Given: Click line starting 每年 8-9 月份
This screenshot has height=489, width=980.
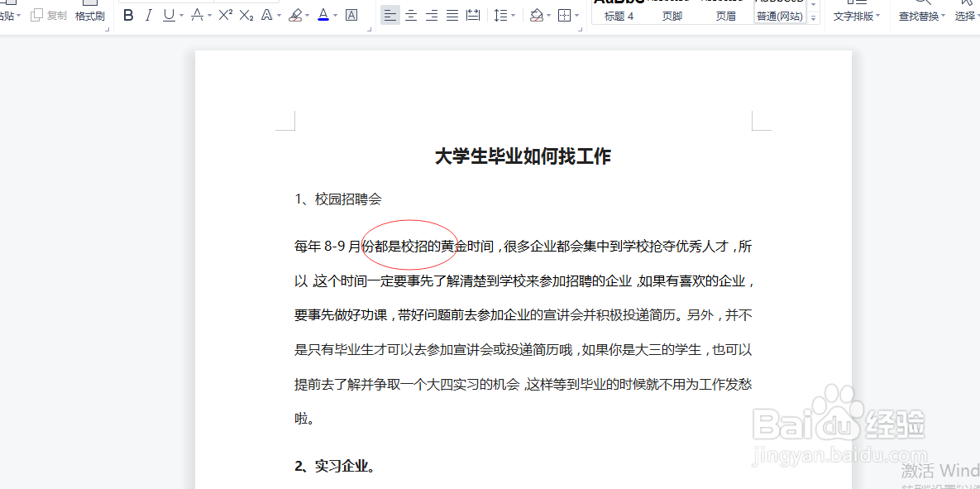Looking at the screenshot, I should 523,247.
